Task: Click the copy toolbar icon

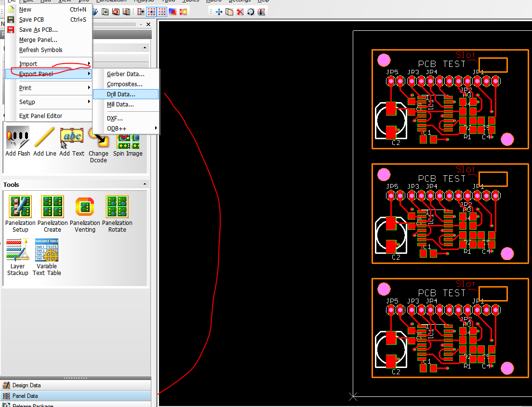Action: [x=229, y=12]
